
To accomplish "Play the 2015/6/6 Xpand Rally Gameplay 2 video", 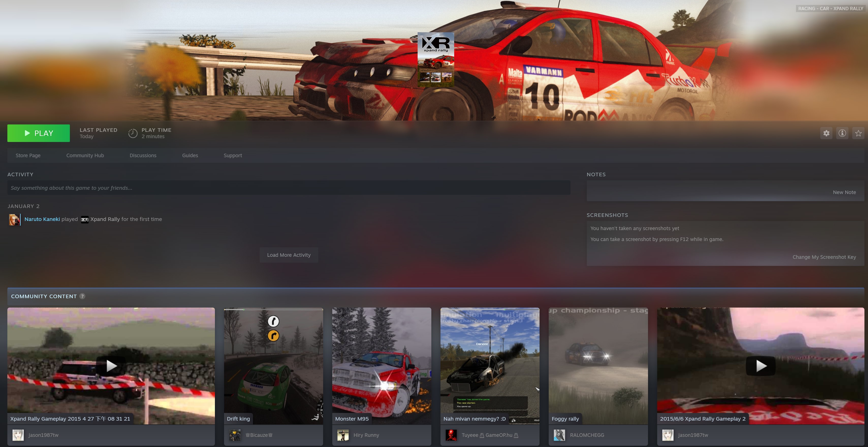I will [761, 365].
